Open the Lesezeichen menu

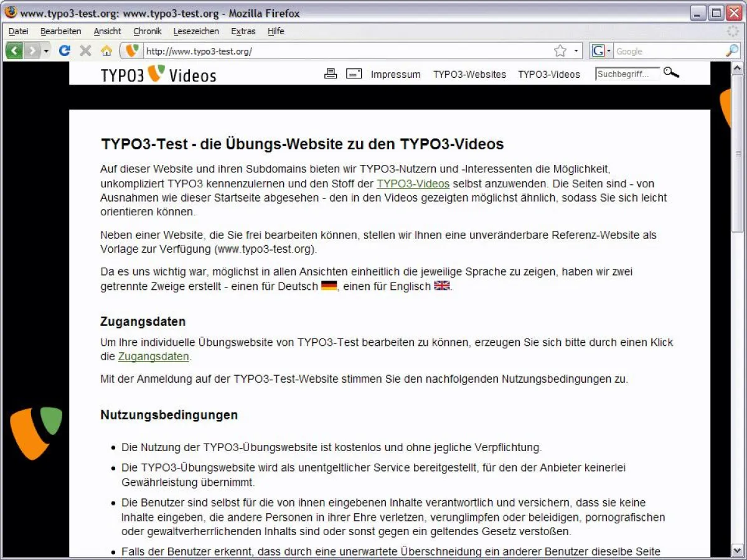tap(196, 31)
